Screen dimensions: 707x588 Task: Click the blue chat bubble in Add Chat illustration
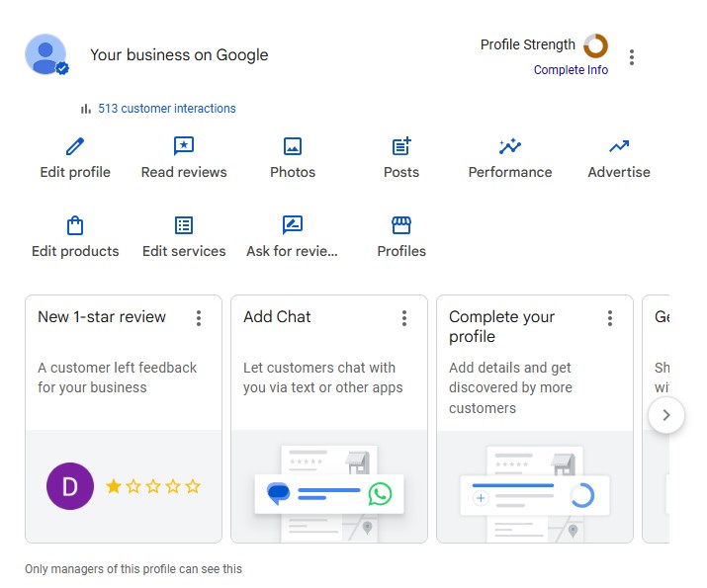point(278,494)
